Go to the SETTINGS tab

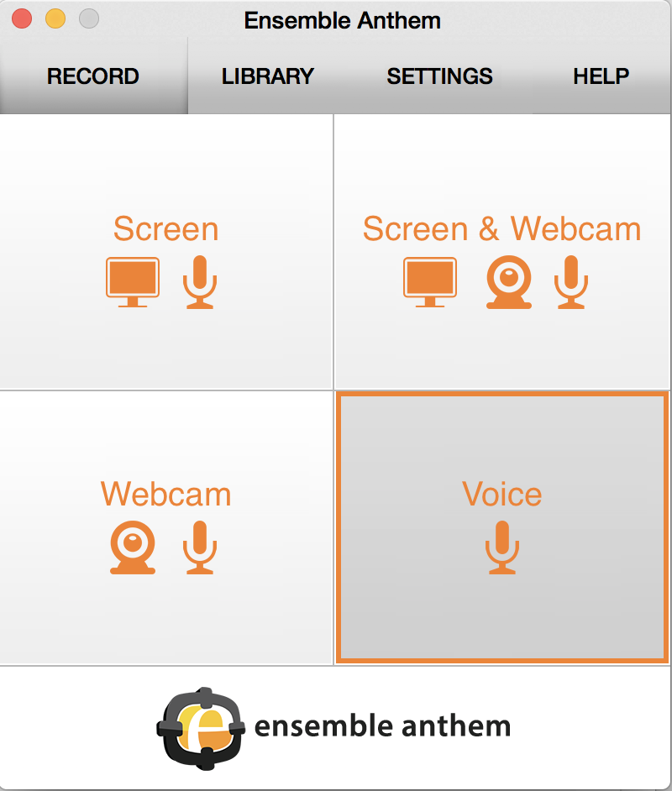(x=439, y=76)
